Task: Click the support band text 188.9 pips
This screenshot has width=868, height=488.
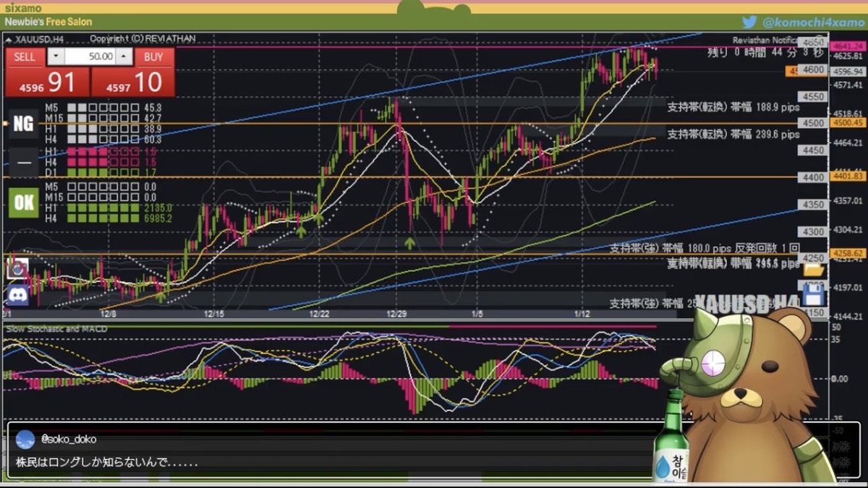Action: pyautogui.click(x=733, y=107)
